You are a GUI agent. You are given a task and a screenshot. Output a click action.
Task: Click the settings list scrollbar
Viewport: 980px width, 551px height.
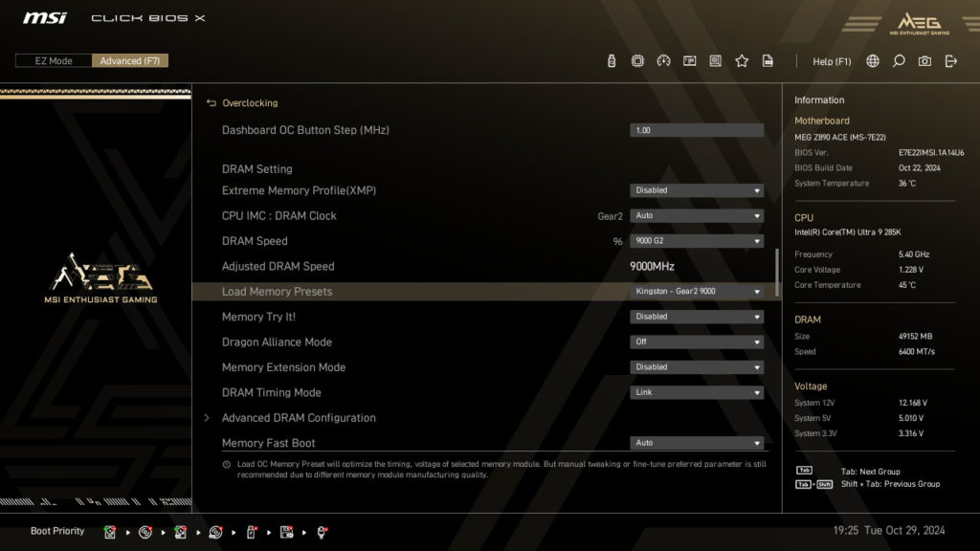click(777, 273)
